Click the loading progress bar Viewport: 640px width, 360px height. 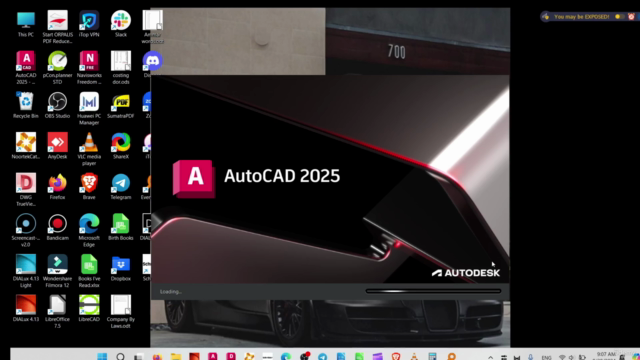click(x=433, y=291)
